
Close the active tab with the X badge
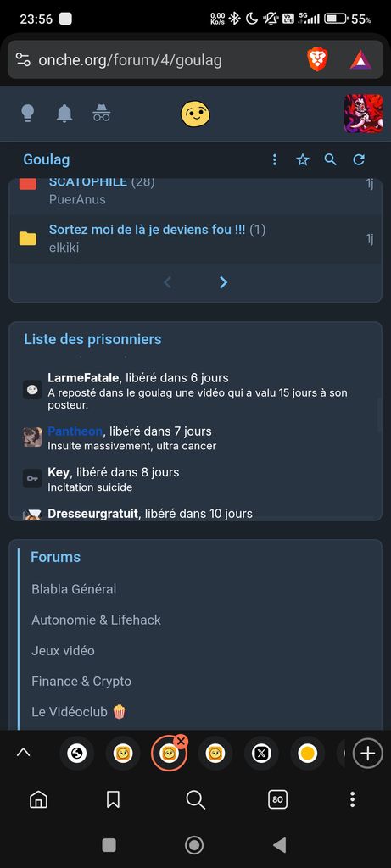[182, 742]
